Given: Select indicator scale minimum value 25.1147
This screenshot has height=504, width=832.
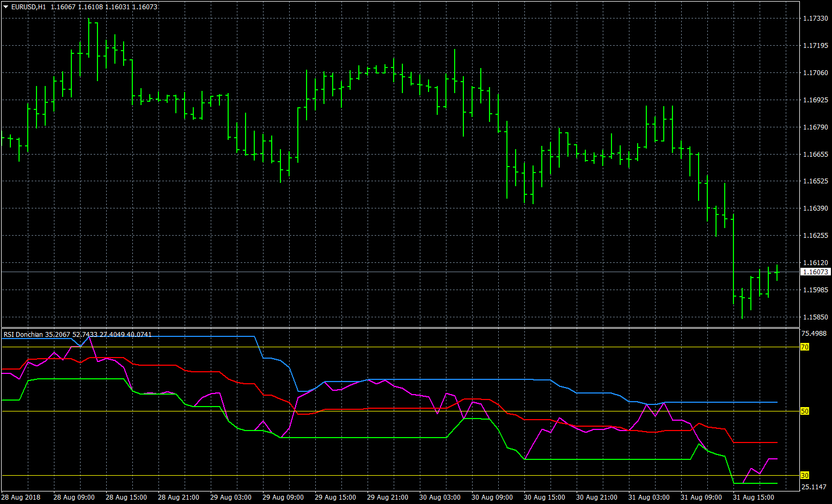Looking at the screenshot, I should tap(815, 487).
